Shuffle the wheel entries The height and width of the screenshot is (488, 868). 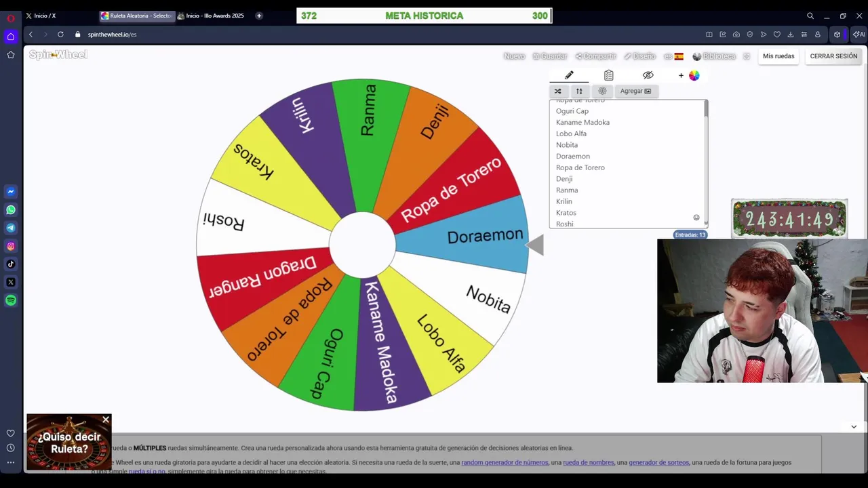click(558, 91)
